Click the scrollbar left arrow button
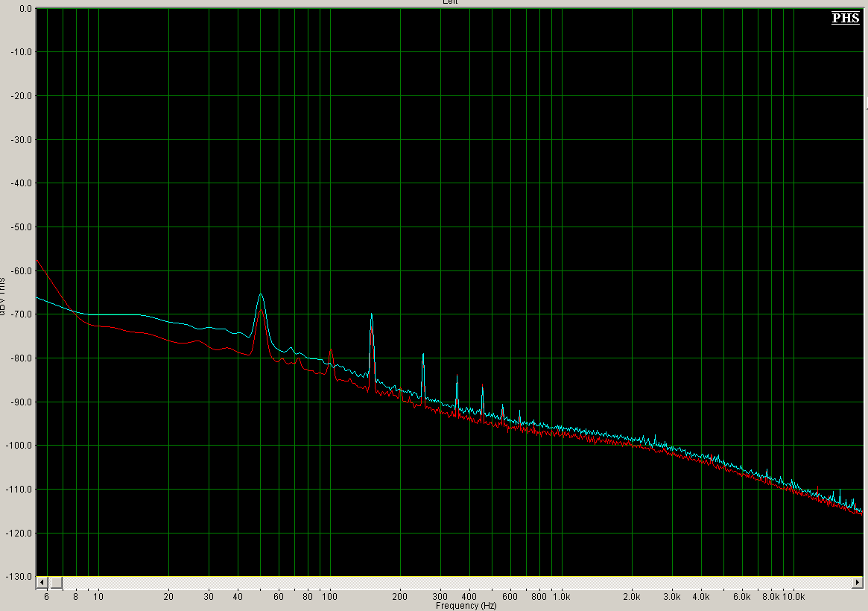 [42, 582]
